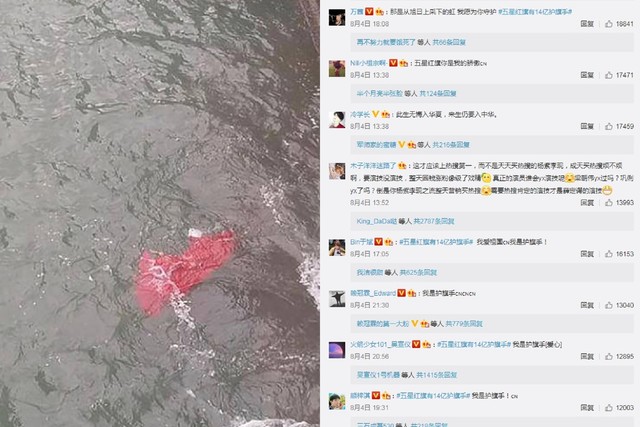Expand the 共124条回复 replies thread
The image size is (640, 427).
[x=438, y=93]
